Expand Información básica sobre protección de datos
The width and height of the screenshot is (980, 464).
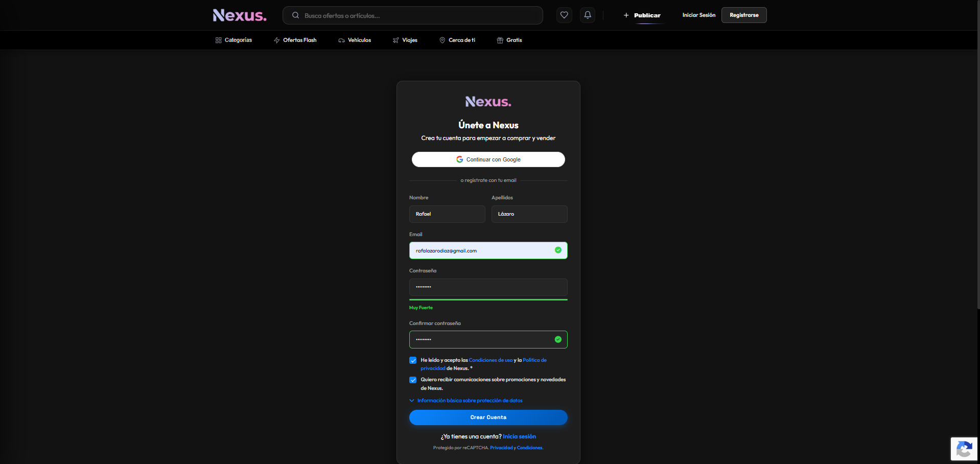tap(466, 401)
